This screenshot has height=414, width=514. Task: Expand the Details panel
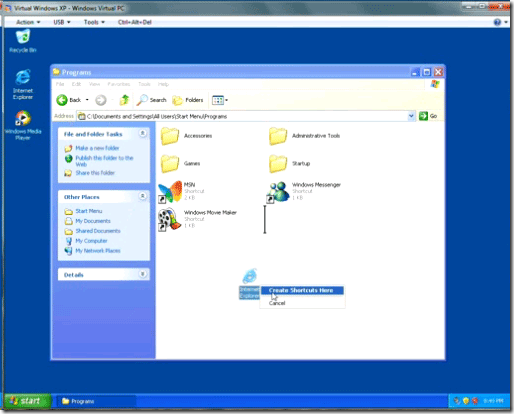[x=143, y=274]
